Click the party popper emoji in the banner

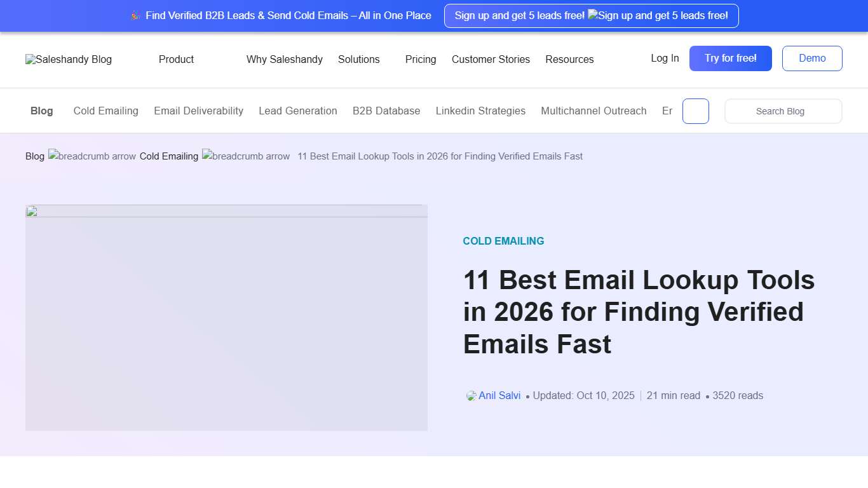coord(135,15)
